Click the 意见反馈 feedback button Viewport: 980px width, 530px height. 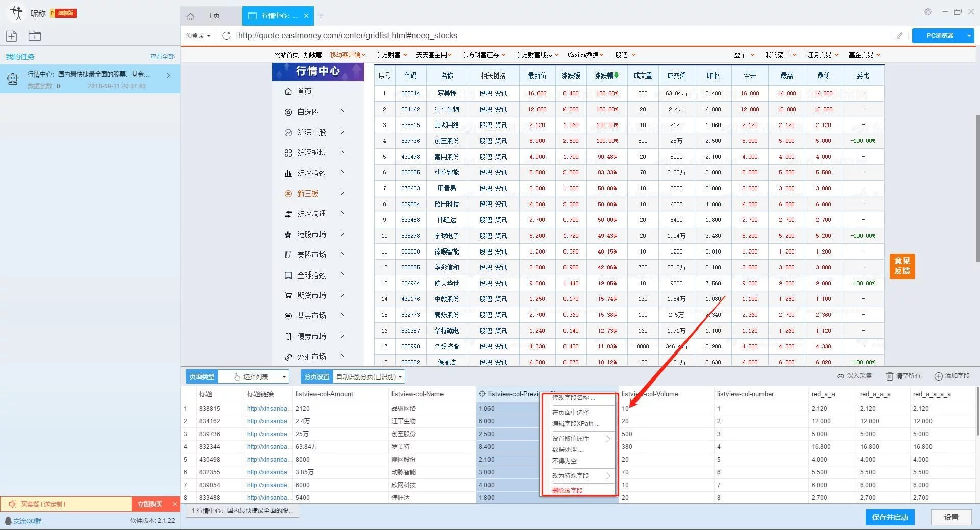pos(902,266)
